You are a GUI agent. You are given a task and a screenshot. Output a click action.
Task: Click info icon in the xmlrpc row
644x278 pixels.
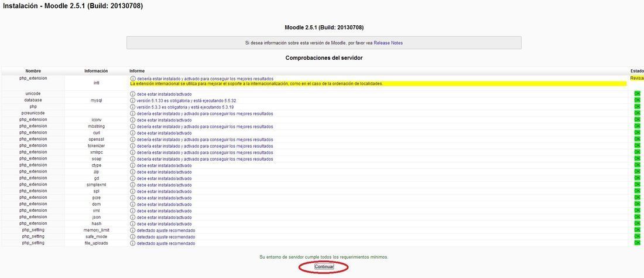point(133,152)
